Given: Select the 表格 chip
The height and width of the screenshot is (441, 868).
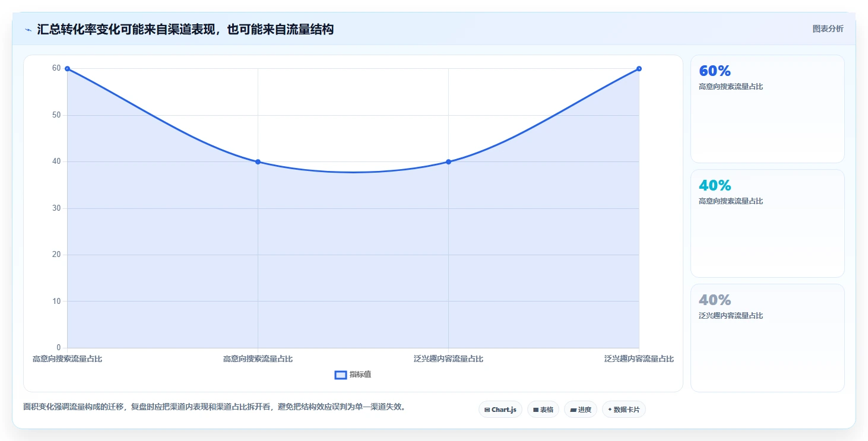Looking at the screenshot, I should point(543,410).
